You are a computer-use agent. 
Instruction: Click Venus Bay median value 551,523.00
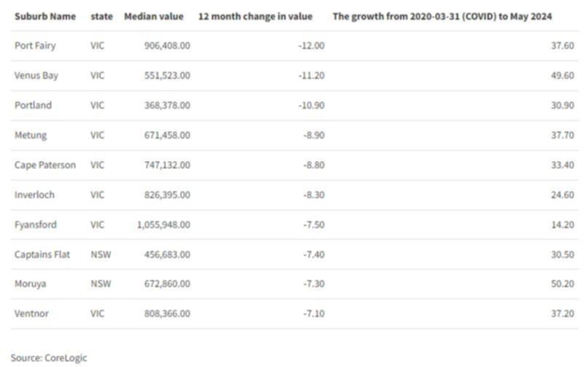point(168,75)
